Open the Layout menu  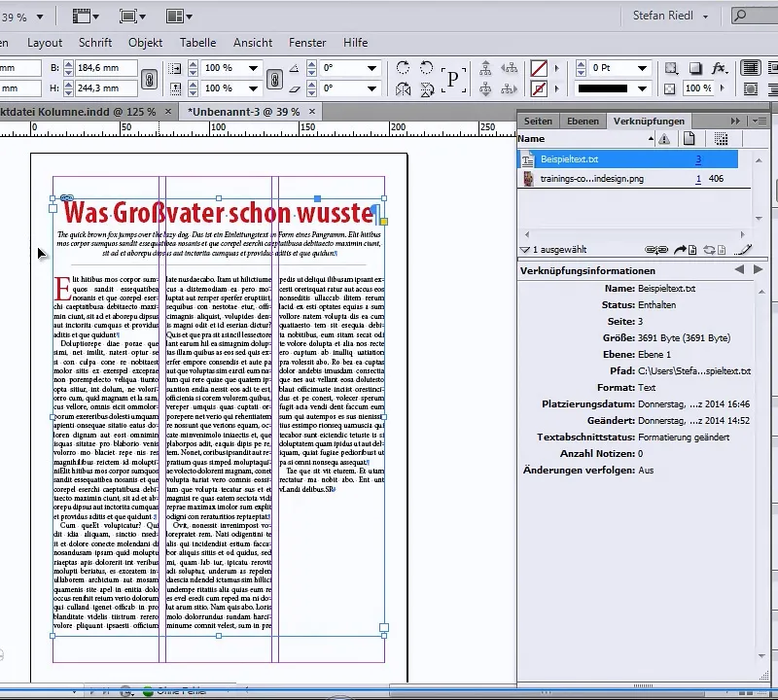[45, 43]
